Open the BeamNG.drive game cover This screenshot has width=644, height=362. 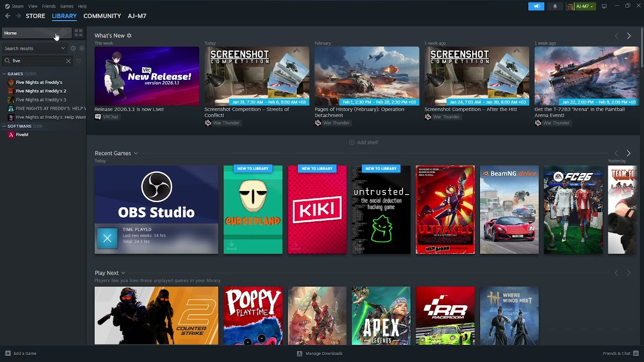(509, 210)
